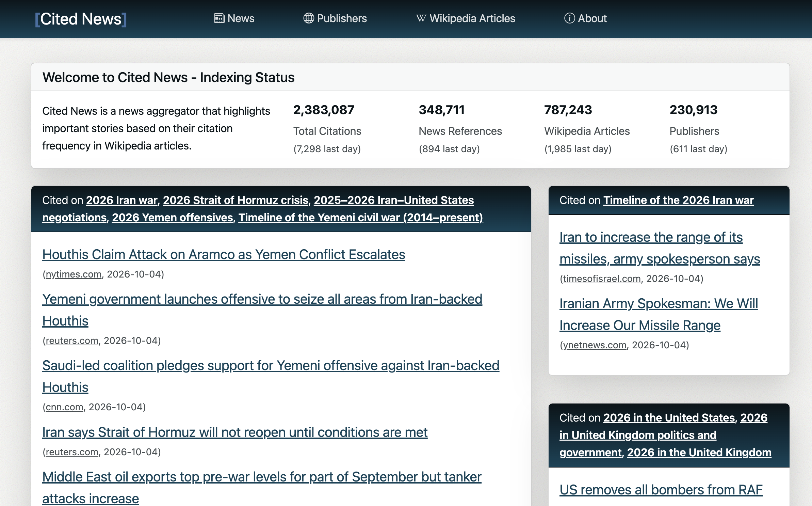Open the About nav item
The height and width of the screenshot is (506, 812).
[585, 18]
